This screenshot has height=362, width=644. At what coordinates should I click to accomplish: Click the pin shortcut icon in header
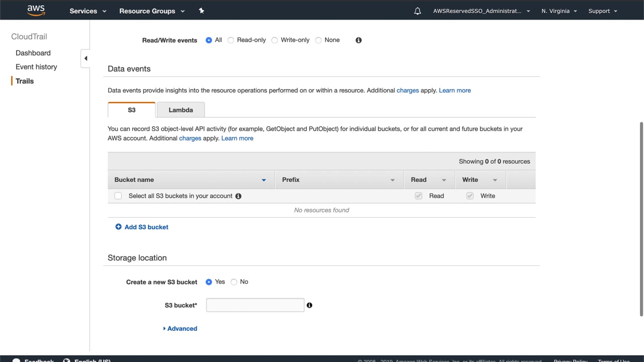tap(201, 11)
